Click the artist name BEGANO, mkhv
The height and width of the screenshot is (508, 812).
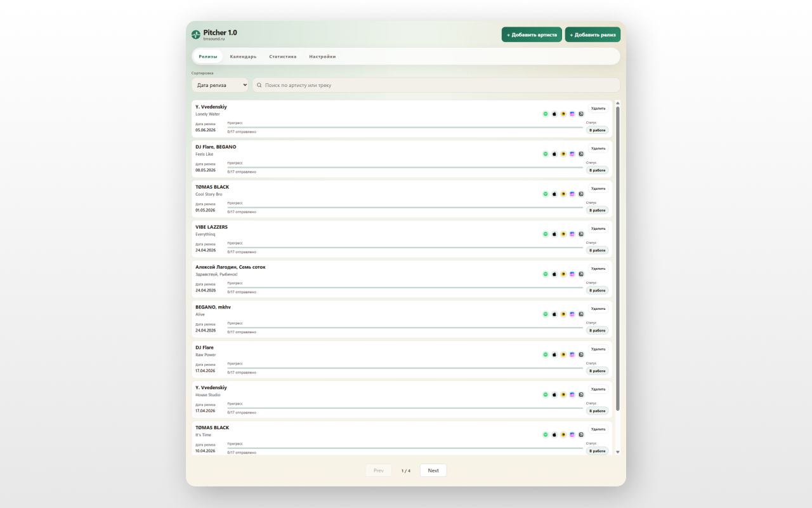click(213, 307)
